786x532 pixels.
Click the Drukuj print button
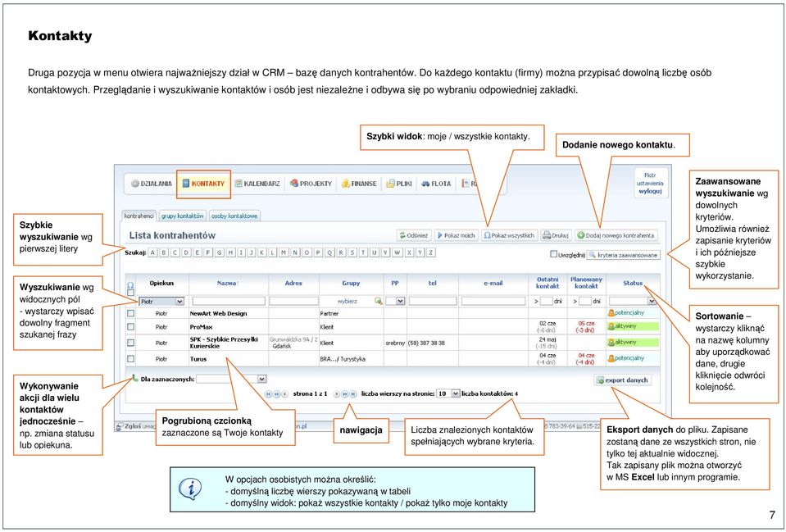click(556, 235)
